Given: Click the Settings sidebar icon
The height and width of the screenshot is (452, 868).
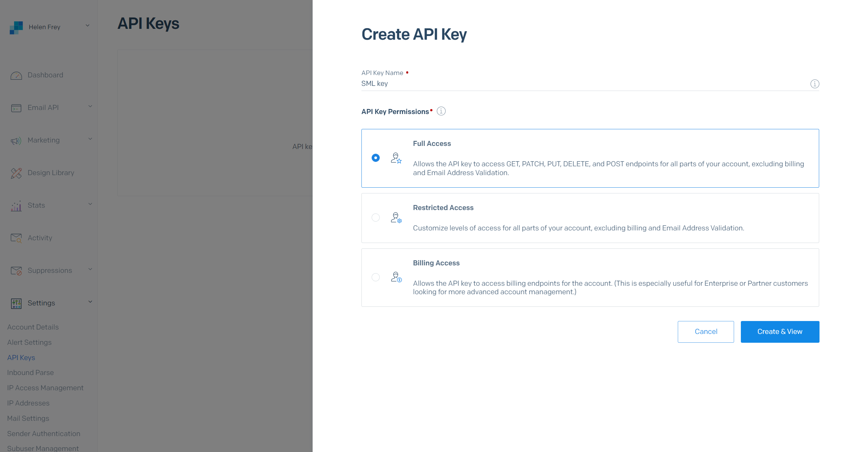Looking at the screenshot, I should [16, 303].
